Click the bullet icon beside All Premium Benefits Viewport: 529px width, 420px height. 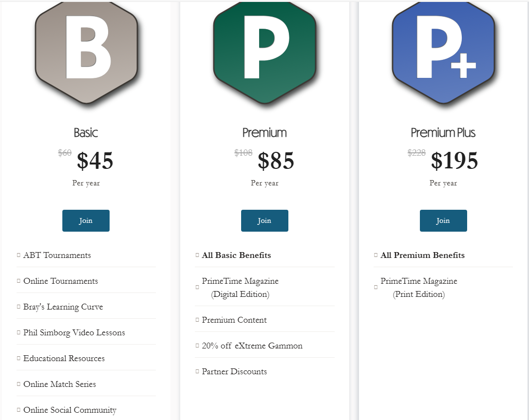click(376, 255)
